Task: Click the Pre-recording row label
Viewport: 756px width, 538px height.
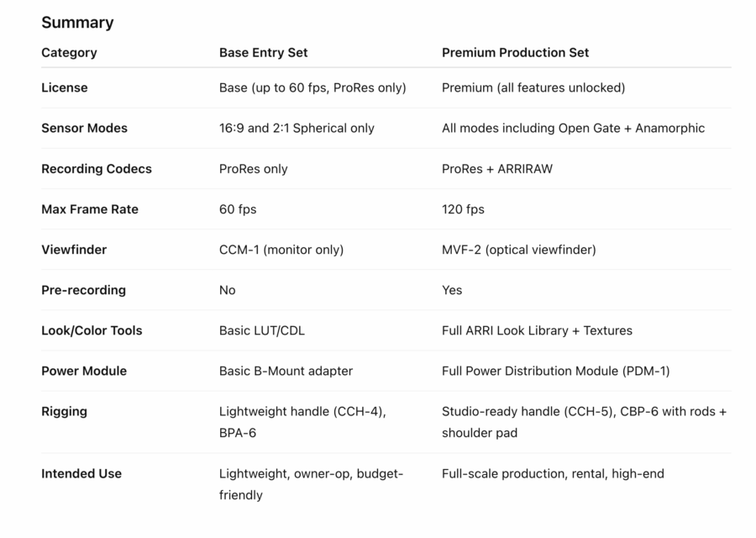Action: pyautogui.click(x=83, y=289)
